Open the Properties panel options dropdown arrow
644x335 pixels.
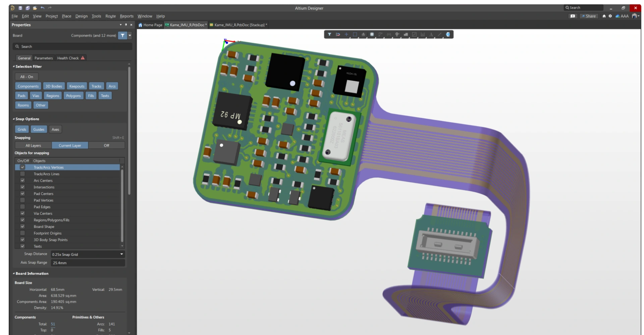click(120, 25)
